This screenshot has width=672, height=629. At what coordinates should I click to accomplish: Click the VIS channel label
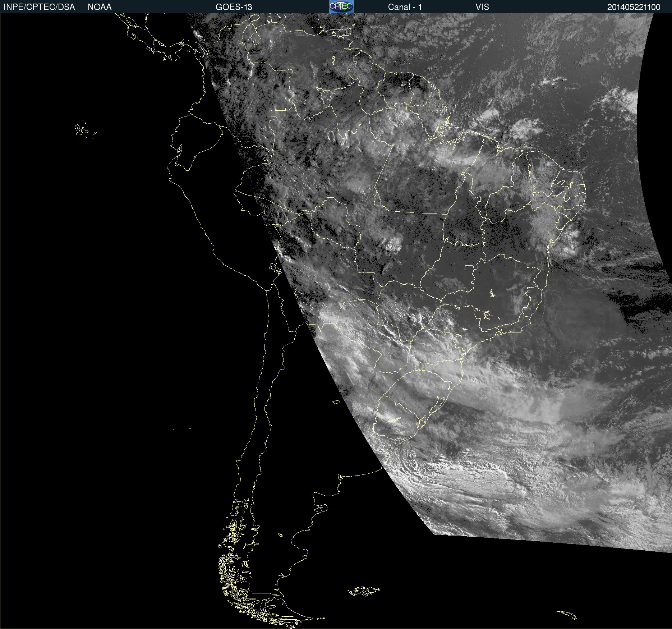[482, 7]
